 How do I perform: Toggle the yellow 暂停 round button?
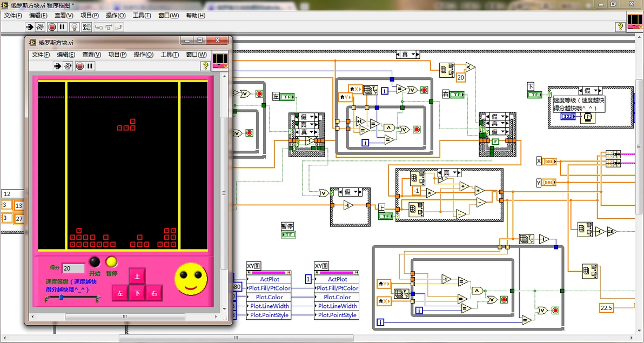coord(111,262)
